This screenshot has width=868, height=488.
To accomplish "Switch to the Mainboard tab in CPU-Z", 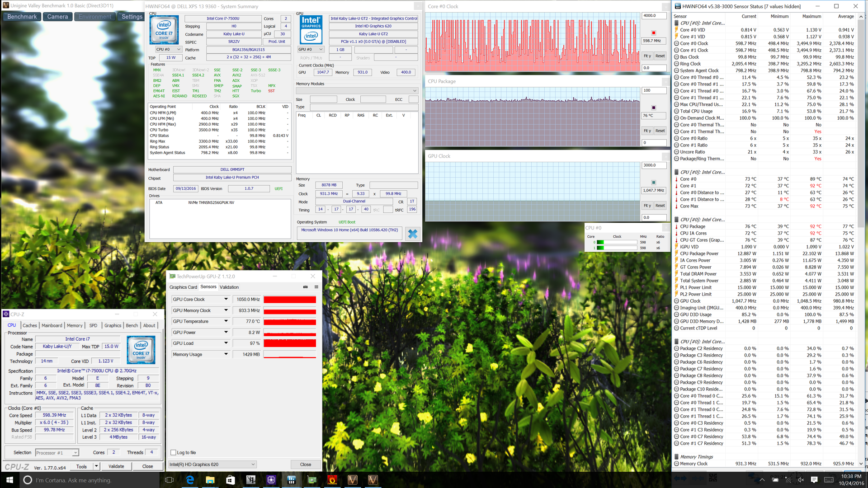I will tap(52, 325).
